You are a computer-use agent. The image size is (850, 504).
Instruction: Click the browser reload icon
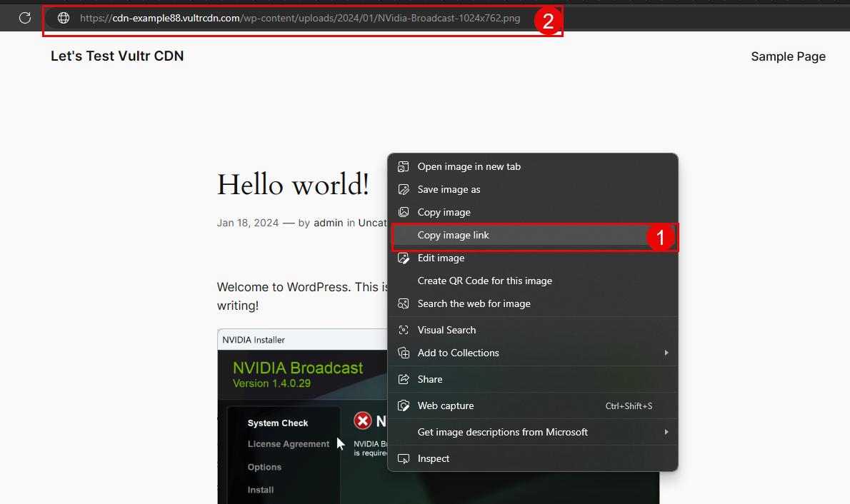click(25, 18)
